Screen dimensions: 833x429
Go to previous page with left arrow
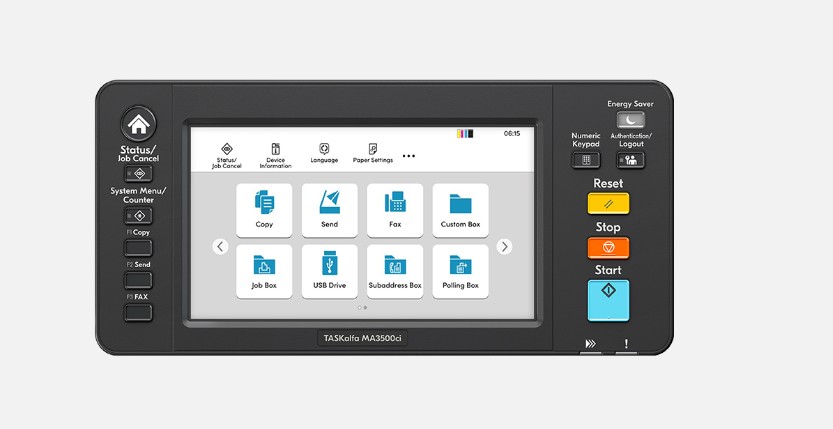pyautogui.click(x=221, y=246)
